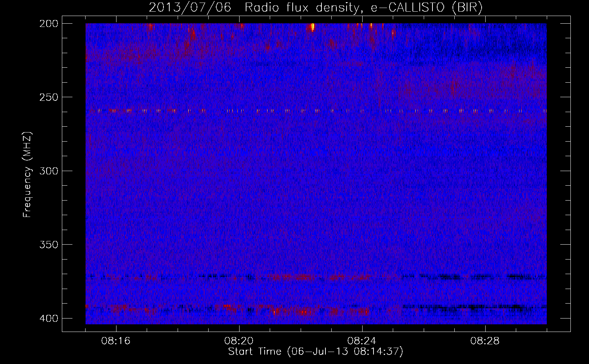The width and height of the screenshot is (589, 364).
Task: Click the 250 frequency tick label
Action: 49,97
